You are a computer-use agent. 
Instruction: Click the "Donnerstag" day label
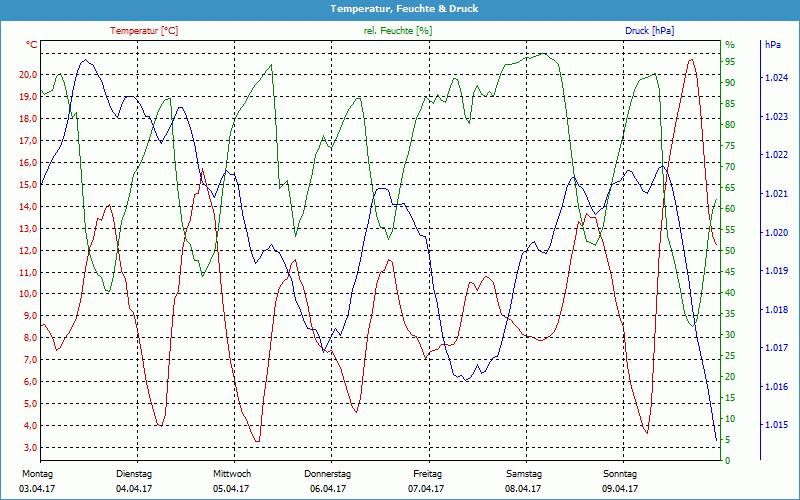coord(328,474)
